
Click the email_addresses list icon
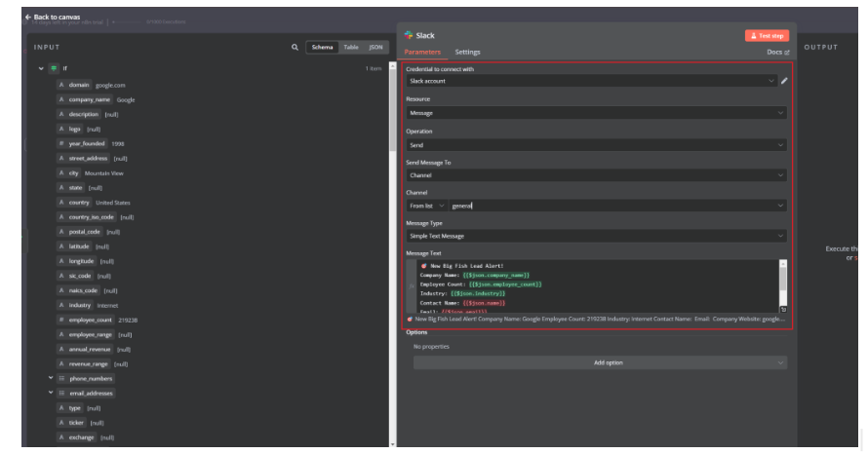(62, 394)
